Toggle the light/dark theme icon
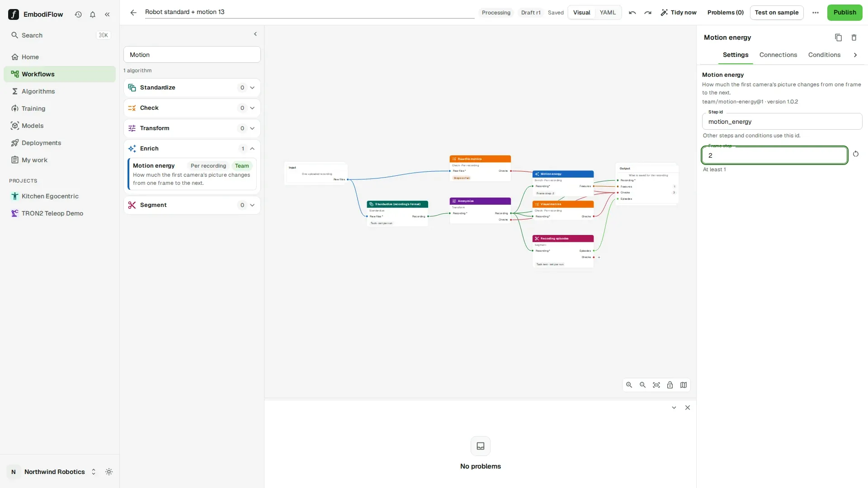The width and height of the screenshot is (868, 488). tap(109, 472)
